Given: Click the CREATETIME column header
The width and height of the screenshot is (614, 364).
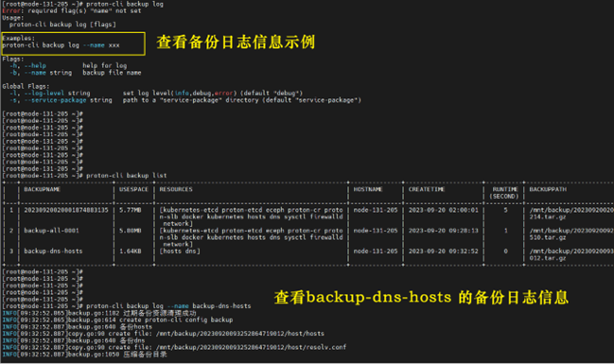Looking at the screenshot, I should coord(427,189).
